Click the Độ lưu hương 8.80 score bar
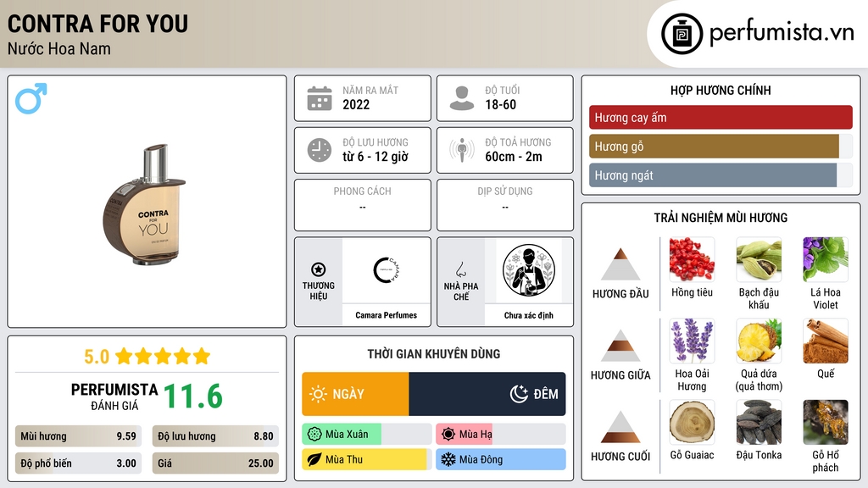 [215, 436]
